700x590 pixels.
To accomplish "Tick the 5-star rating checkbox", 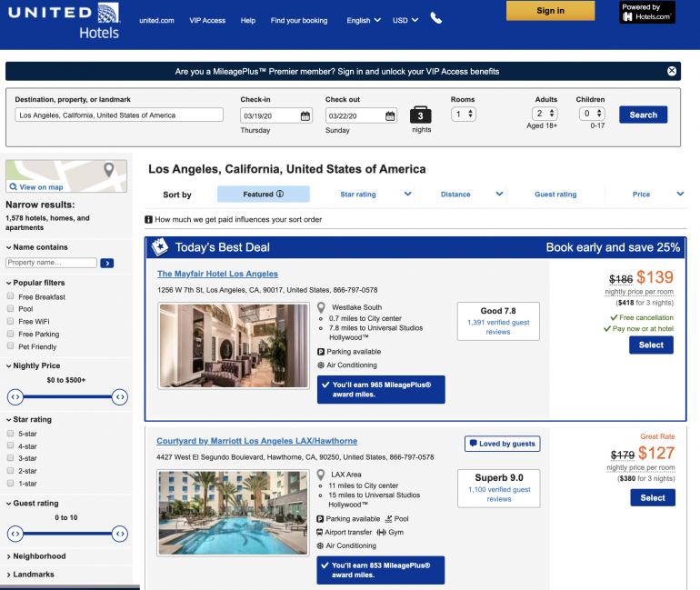I will 10,434.
